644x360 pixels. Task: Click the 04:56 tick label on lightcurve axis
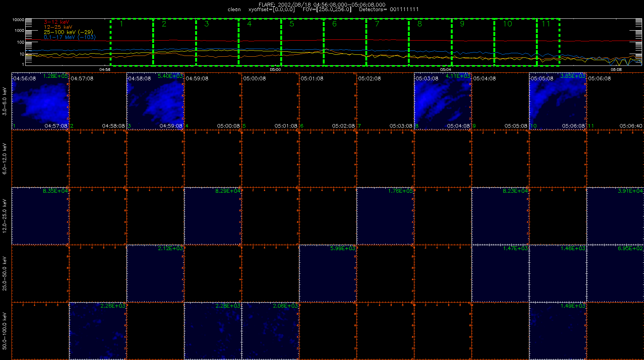(105, 70)
